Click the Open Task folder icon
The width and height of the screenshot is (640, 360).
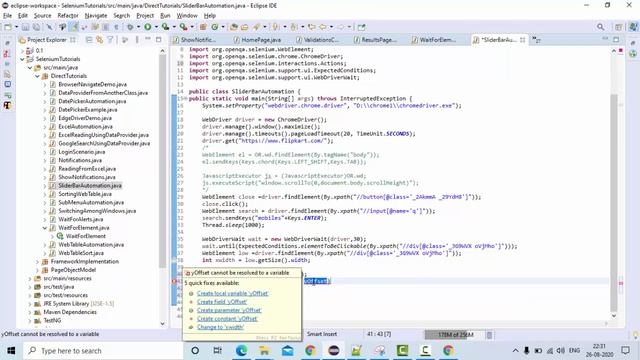pyautogui.click(x=244, y=27)
